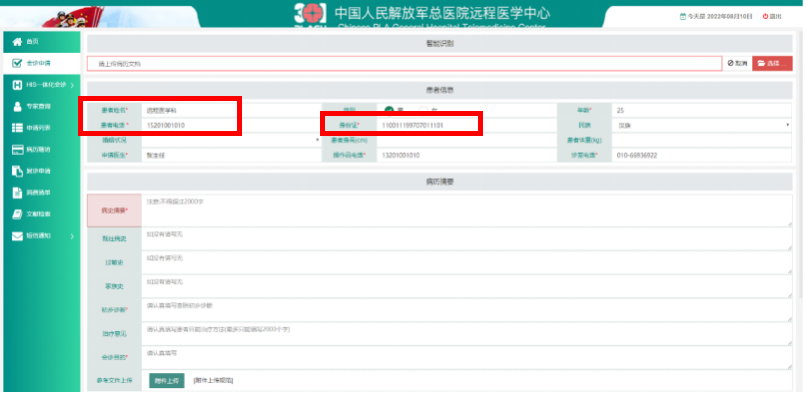Click the highlighted 病史摘要 label cell

pos(114,210)
